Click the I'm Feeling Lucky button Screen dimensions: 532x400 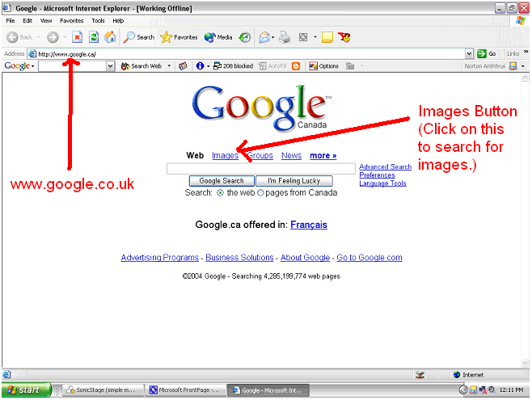tap(293, 181)
